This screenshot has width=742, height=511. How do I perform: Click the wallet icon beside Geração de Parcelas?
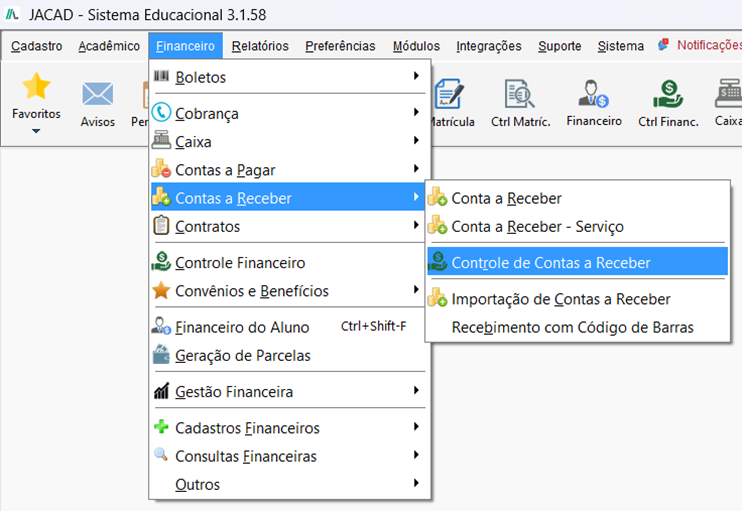coord(161,354)
